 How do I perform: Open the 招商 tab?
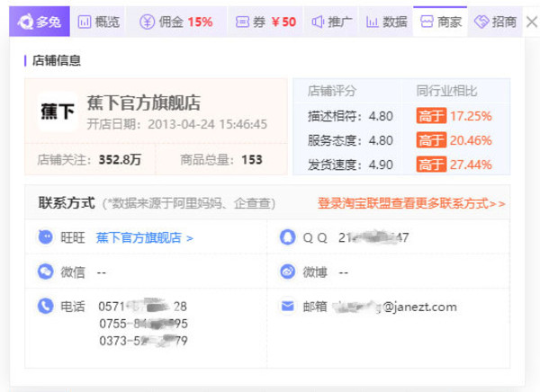click(495, 22)
